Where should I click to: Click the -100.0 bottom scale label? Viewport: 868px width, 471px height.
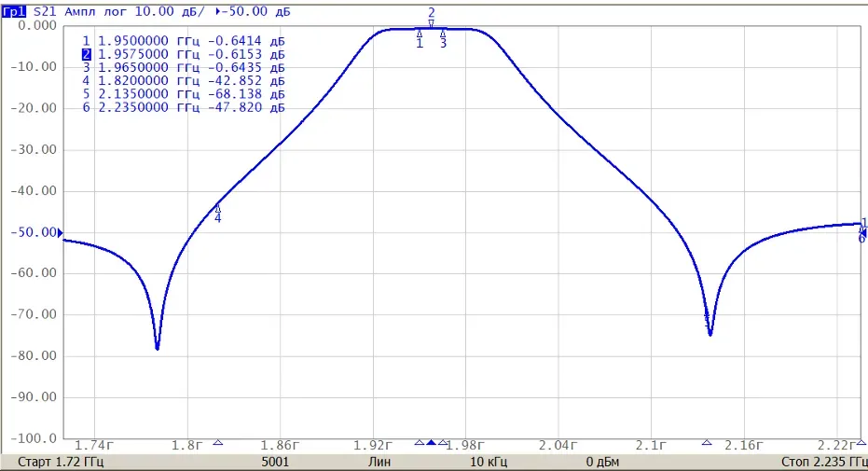[34, 438]
